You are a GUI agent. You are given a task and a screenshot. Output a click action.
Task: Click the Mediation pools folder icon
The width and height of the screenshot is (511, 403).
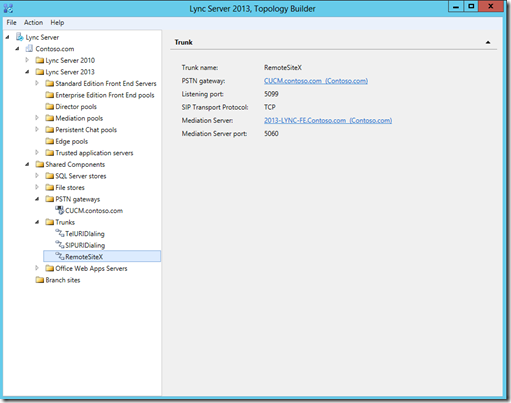(x=49, y=118)
